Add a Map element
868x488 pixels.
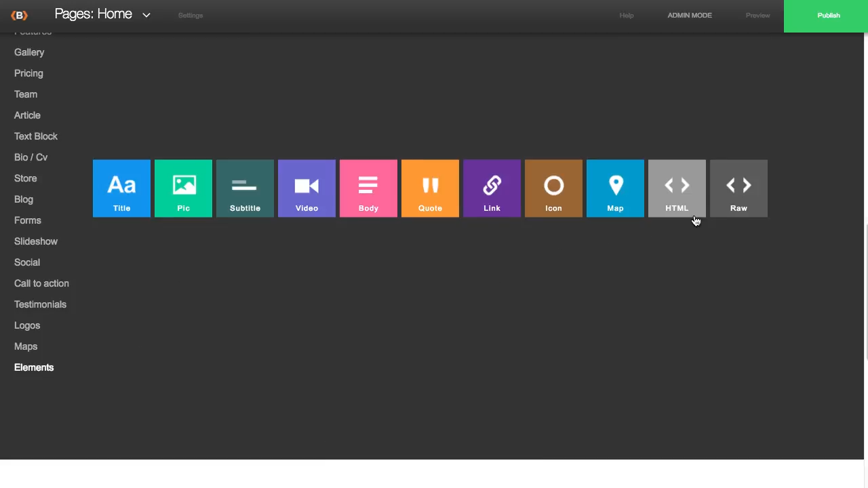coord(615,188)
